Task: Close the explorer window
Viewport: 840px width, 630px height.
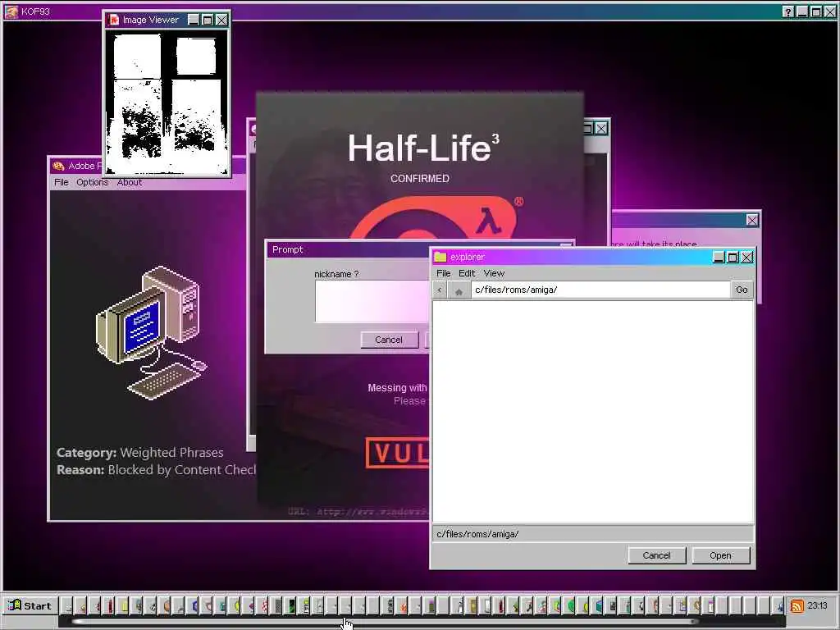Action: coord(746,257)
